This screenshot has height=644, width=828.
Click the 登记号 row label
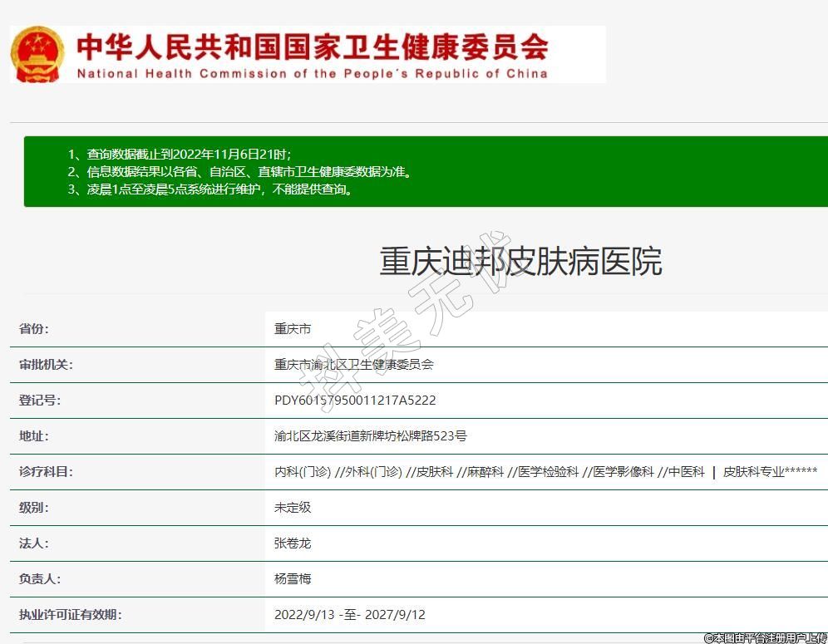pos(40,401)
